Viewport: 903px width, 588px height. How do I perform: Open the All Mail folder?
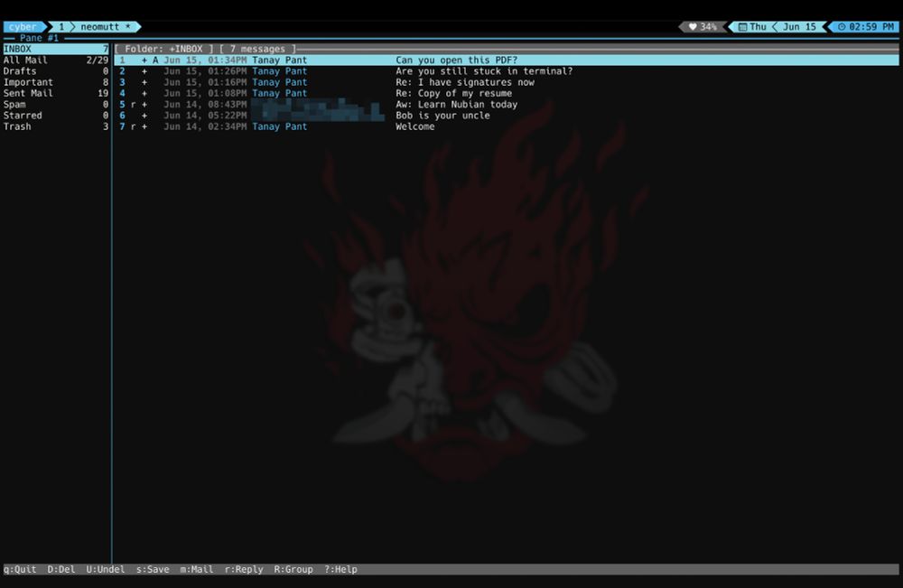(56, 60)
